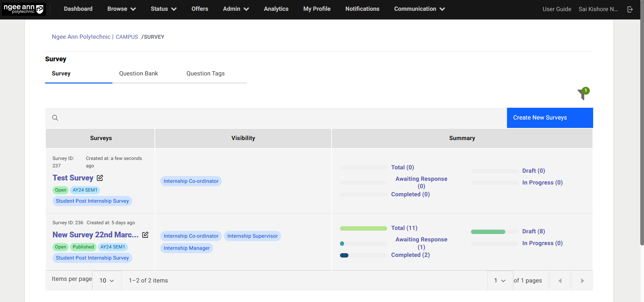The height and width of the screenshot is (302, 644).
Task: Expand the Communication menu
Action: pyautogui.click(x=419, y=9)
